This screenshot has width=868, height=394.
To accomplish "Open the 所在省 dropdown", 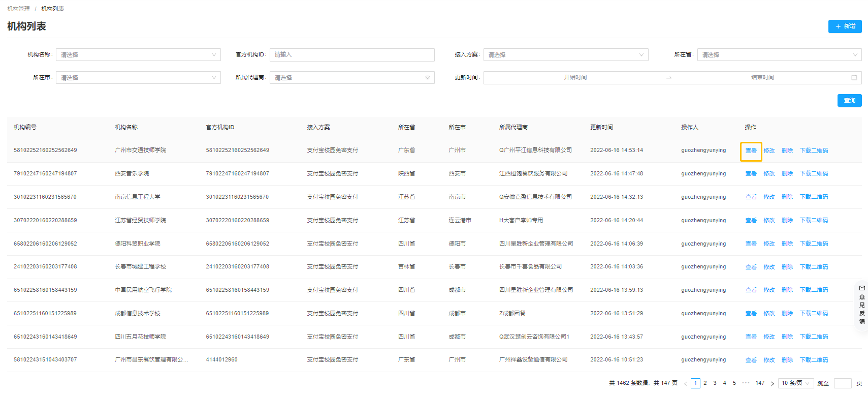I will tap(780, 55).
